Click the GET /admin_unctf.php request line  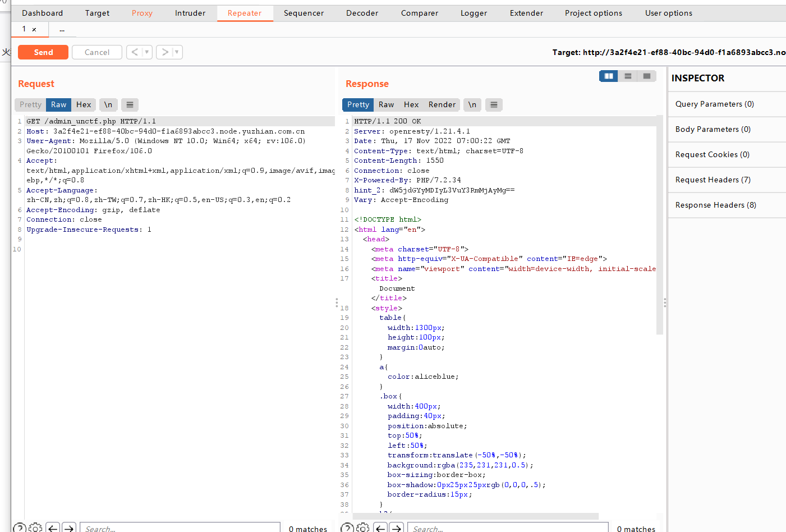[91, 121]
